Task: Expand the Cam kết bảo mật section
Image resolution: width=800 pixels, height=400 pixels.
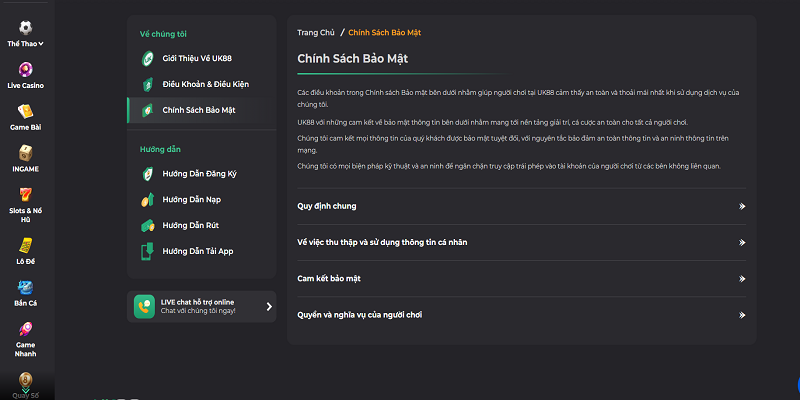Action: click(x=519, y=279)
